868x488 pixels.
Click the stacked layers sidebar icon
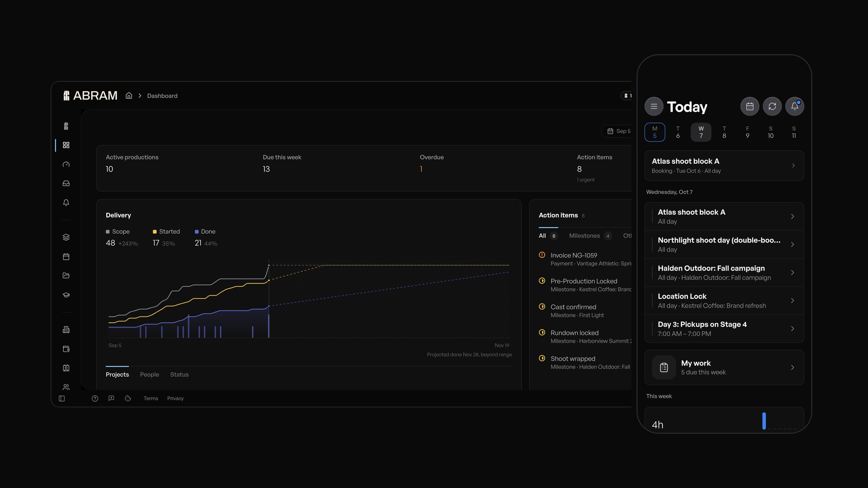(66, 237)
